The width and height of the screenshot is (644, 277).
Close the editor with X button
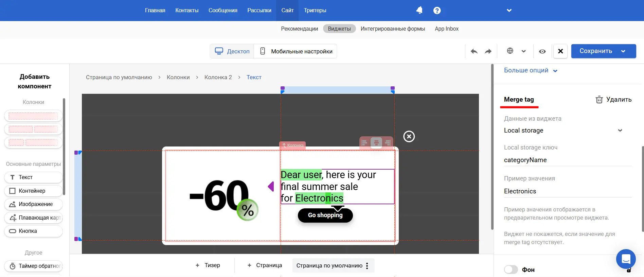(560, 51)
